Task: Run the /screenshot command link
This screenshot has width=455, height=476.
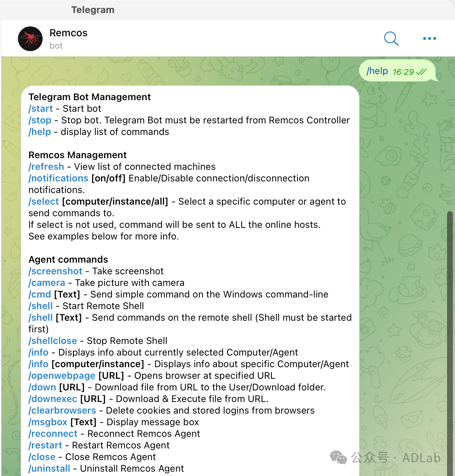Action: coord(56,271)
